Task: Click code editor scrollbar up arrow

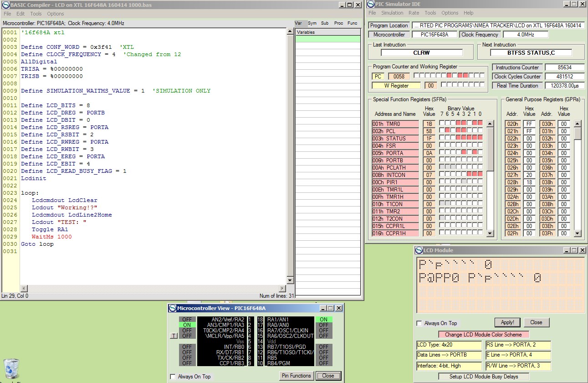Action: point(291,32)
